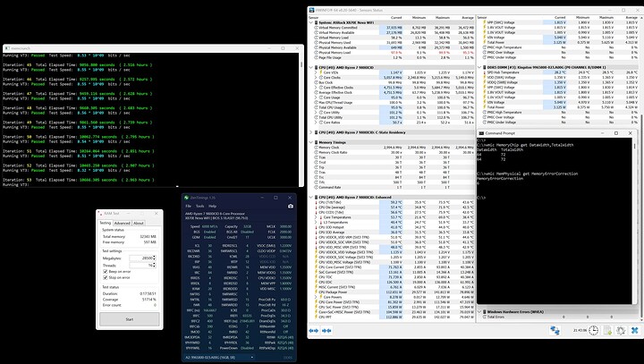Collapse CPU AMD Ryzen 7 9800X3D group
The height and width of the screenshot is (364, 644).
311,67
